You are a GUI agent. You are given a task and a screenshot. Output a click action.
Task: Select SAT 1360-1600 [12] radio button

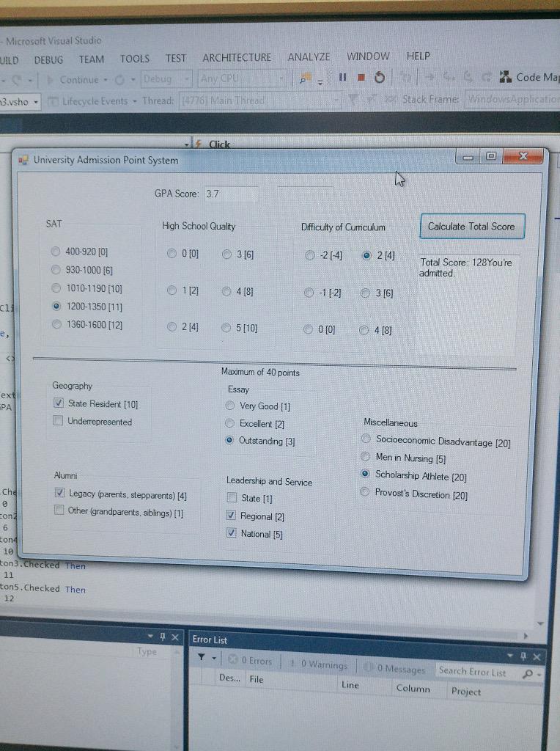(x=57, y=324)
